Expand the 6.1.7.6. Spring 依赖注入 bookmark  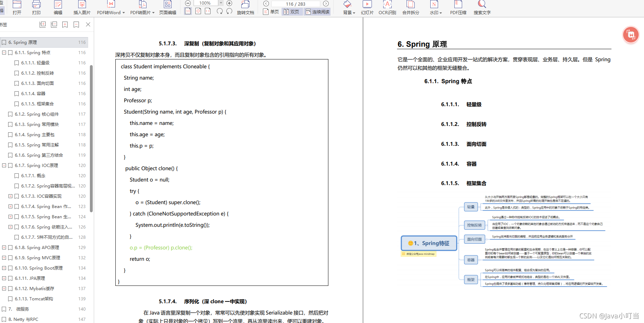[10, 227]
